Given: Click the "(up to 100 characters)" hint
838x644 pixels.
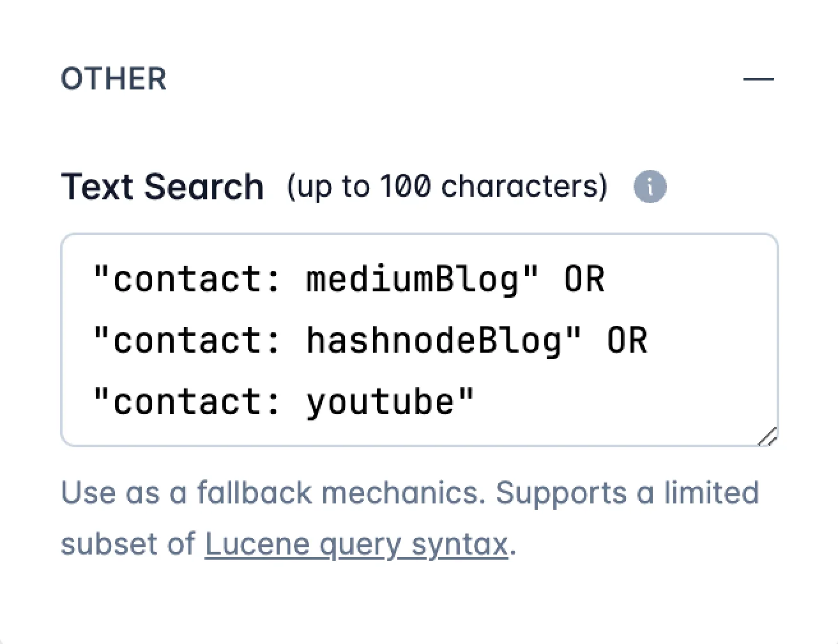Looking at the screenshot, I should coord(447,187).
